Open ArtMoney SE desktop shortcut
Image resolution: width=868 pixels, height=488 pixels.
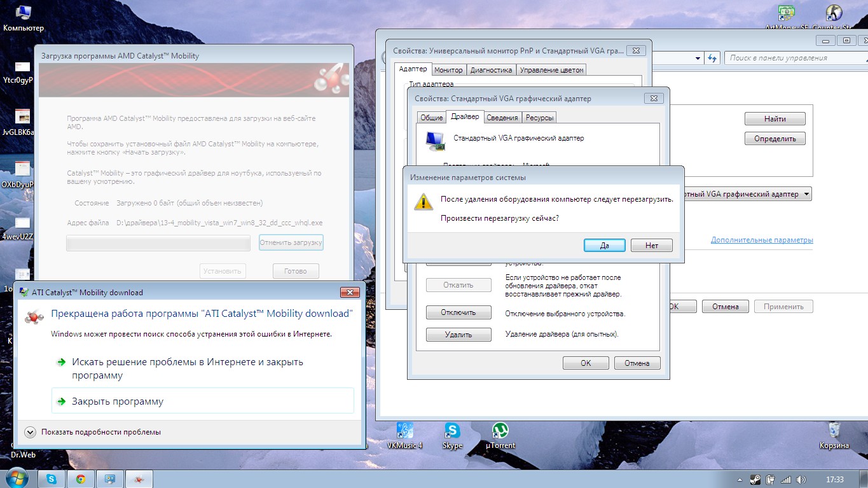[787, 17]
